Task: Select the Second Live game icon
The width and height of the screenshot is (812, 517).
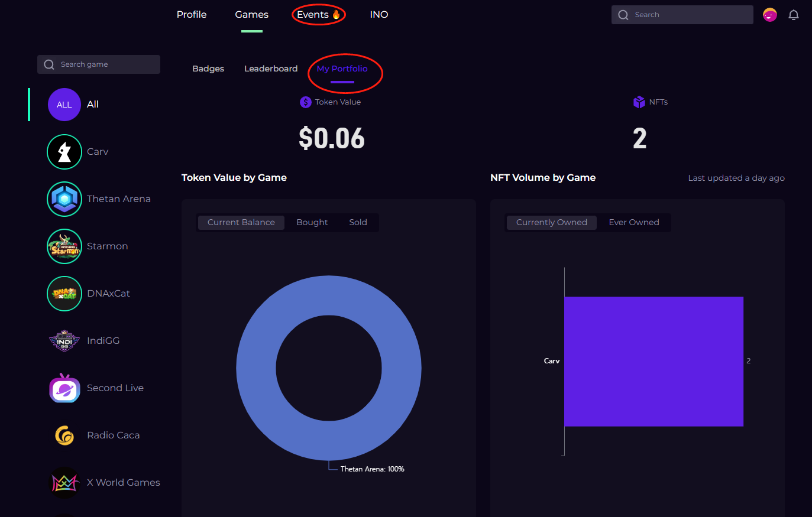Action: click(64, 388)
